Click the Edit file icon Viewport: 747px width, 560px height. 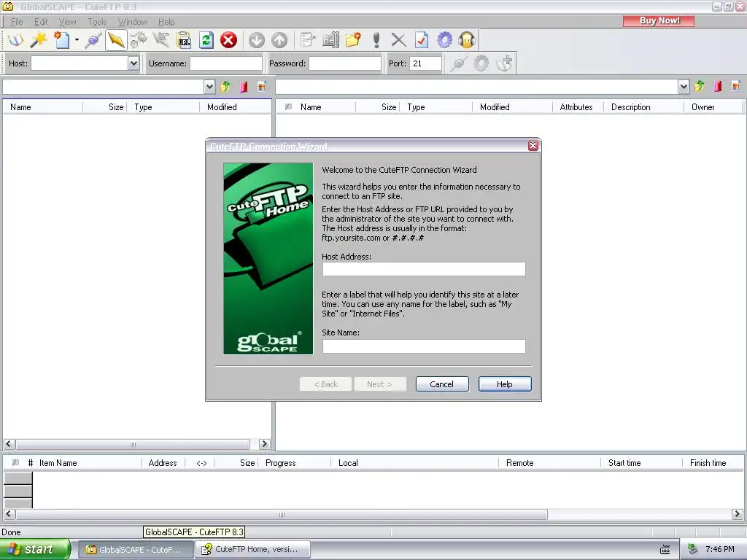click(x=307, y=40)
